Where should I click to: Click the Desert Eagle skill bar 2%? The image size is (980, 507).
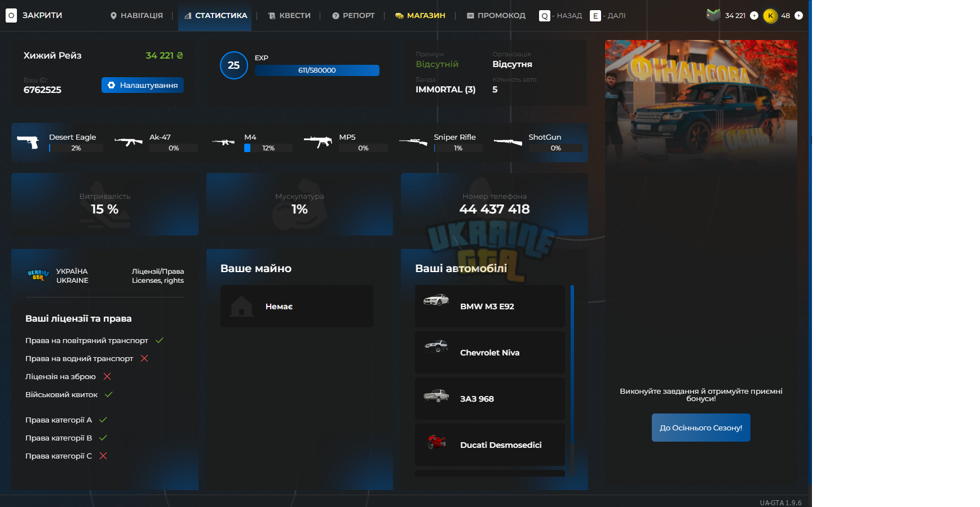(76, 148)
